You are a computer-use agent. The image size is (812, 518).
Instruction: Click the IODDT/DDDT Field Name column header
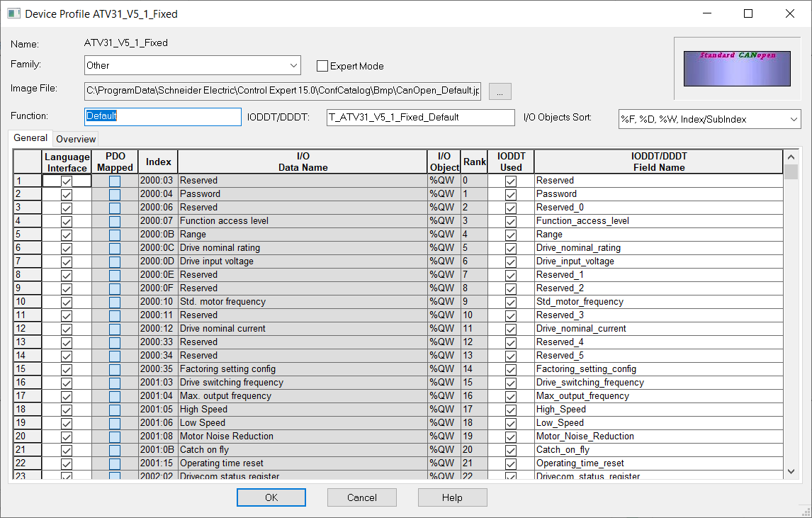659,162
